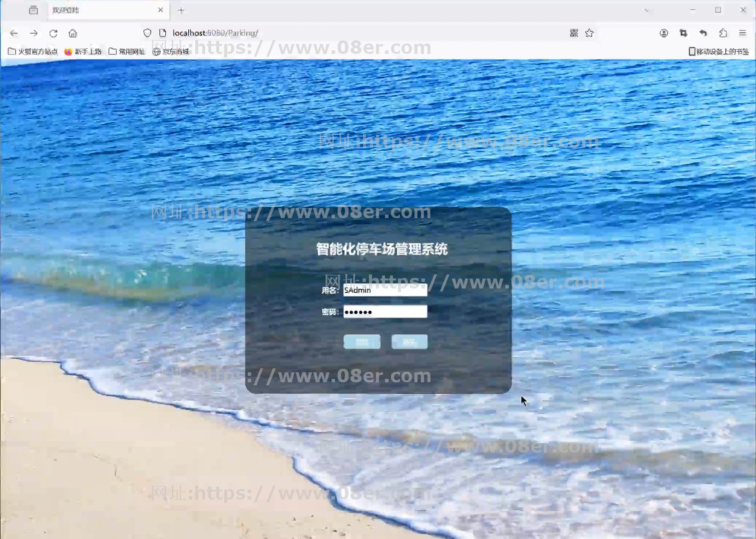
Task: Expand the list all tabs chevron
Action: coord(647,10)
